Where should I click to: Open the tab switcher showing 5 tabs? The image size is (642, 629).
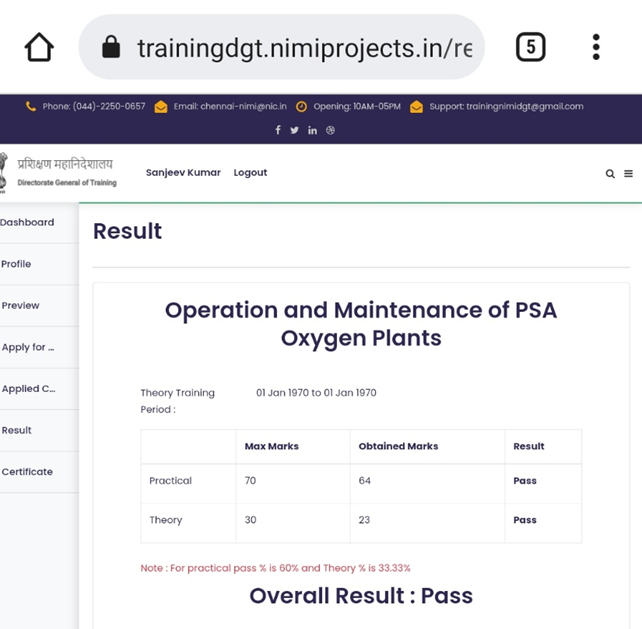coord(530,47)
